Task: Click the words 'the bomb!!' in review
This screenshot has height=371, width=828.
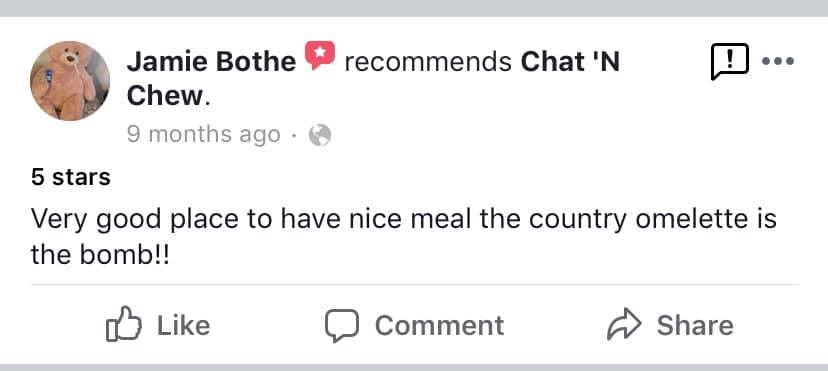Action: click(100, 256)
